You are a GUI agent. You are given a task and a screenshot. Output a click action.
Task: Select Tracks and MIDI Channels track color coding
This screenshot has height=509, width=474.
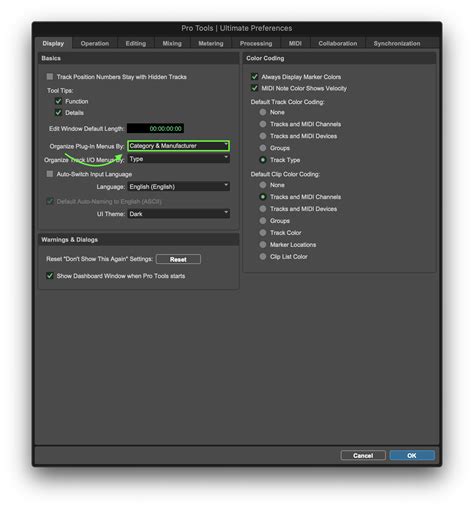[x=263, y=124]
